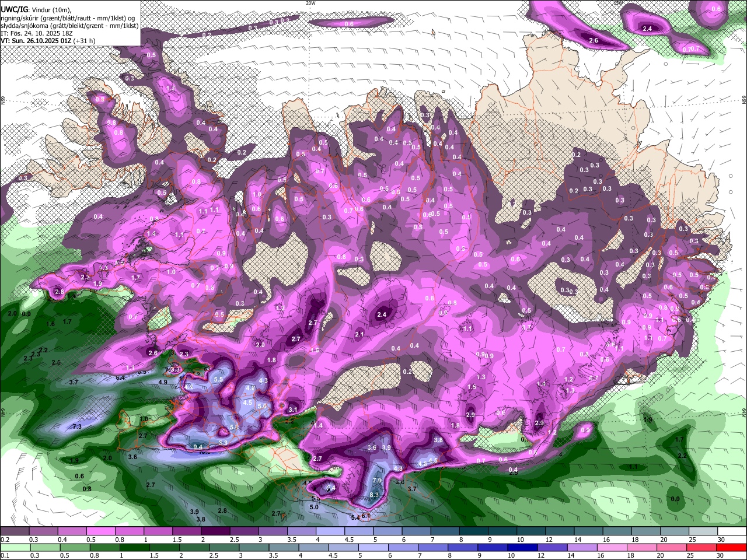747x560 pixels.
Task: Click upper-row swatch between 4 and 4.5
Action: 330,531
